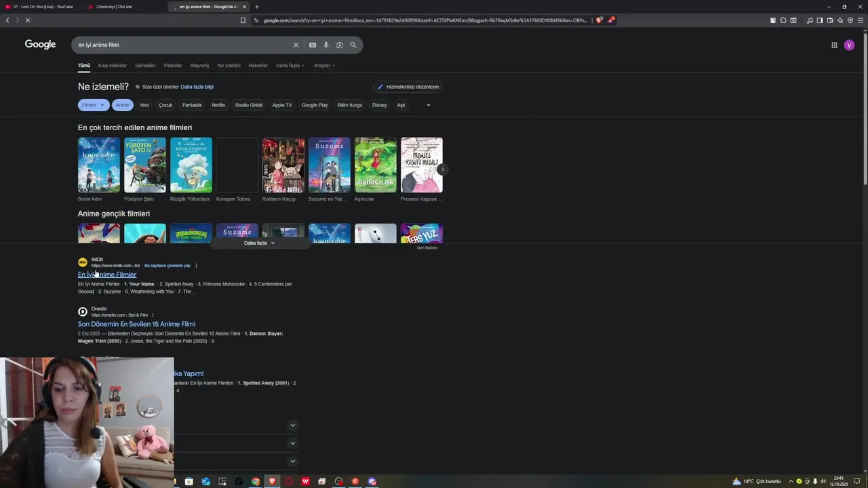Open Chrome in the taskbar
This screenshot has height=488, width=868.
(x=256, y=481)
